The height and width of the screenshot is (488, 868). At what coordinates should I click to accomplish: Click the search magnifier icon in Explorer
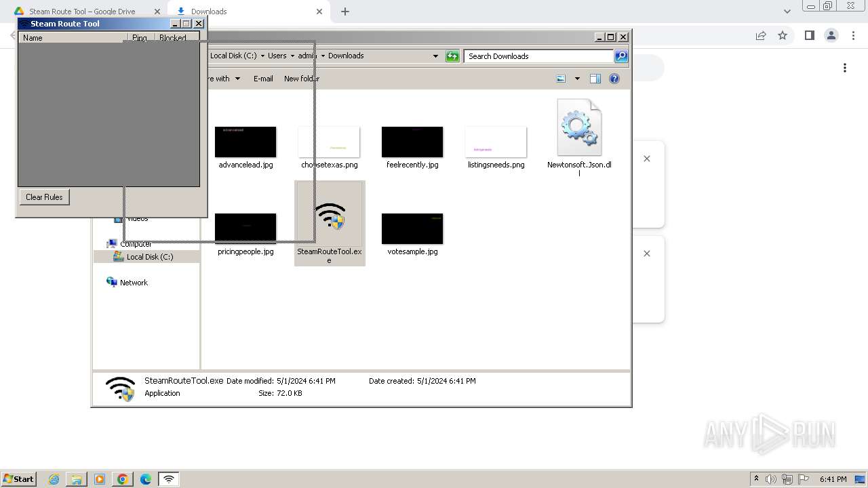[x=621, y=56]
